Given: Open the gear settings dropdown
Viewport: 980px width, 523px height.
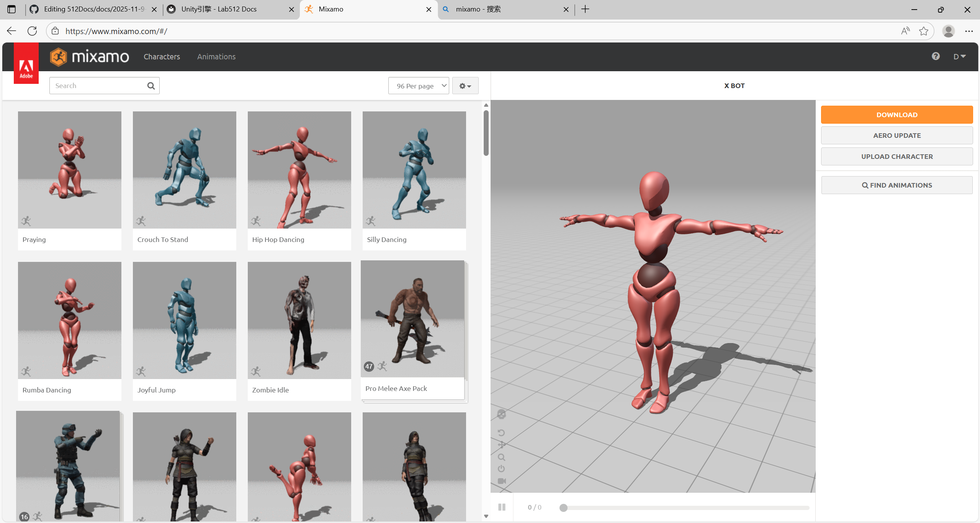Looking at the screenshot, I should [x=465, y=86].
